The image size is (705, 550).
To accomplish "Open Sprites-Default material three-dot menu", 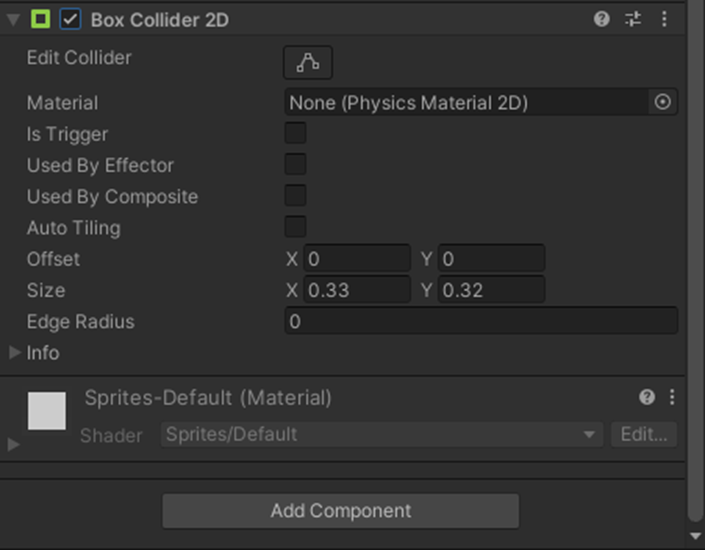I will (x=672, y=397).
